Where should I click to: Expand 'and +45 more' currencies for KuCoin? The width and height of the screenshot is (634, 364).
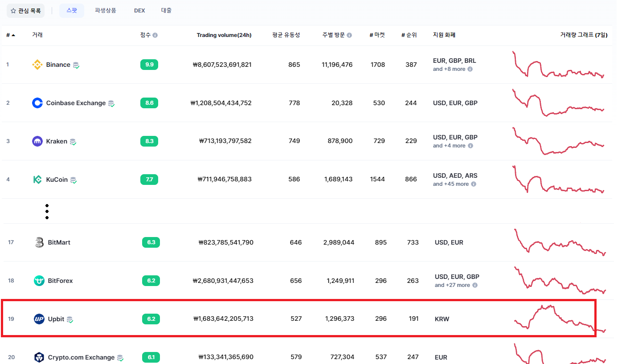451,184
